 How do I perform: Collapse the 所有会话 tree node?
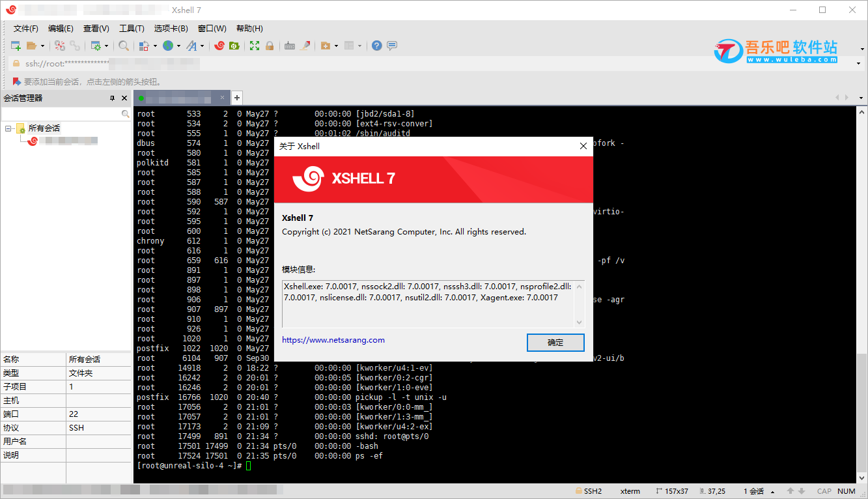tap(8, 128)
